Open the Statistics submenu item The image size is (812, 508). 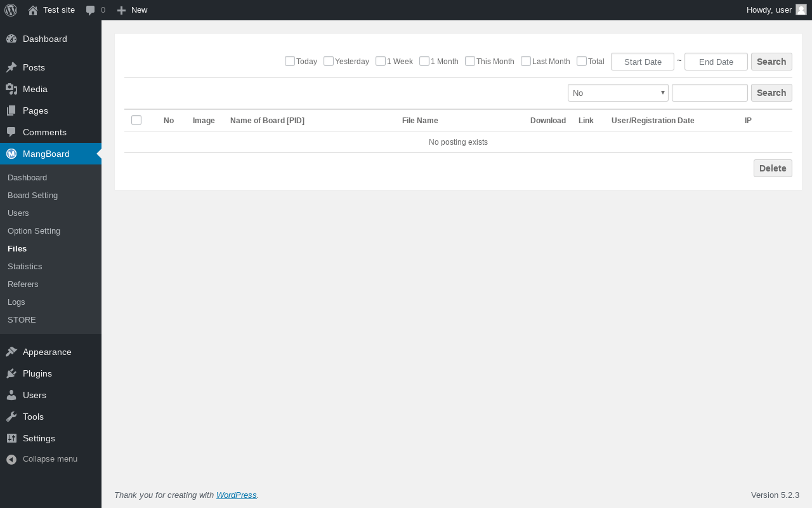(25, 266)
